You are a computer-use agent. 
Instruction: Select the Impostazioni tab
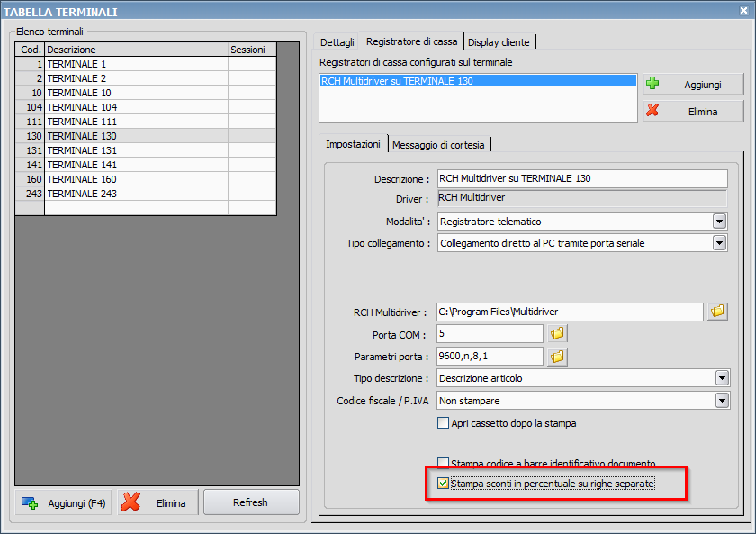353,144
